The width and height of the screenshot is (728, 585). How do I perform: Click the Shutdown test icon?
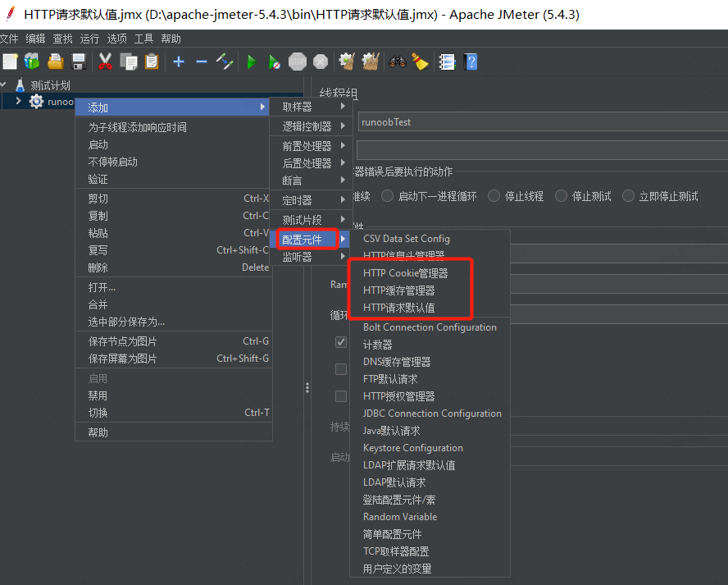click(x=321, y=62)
